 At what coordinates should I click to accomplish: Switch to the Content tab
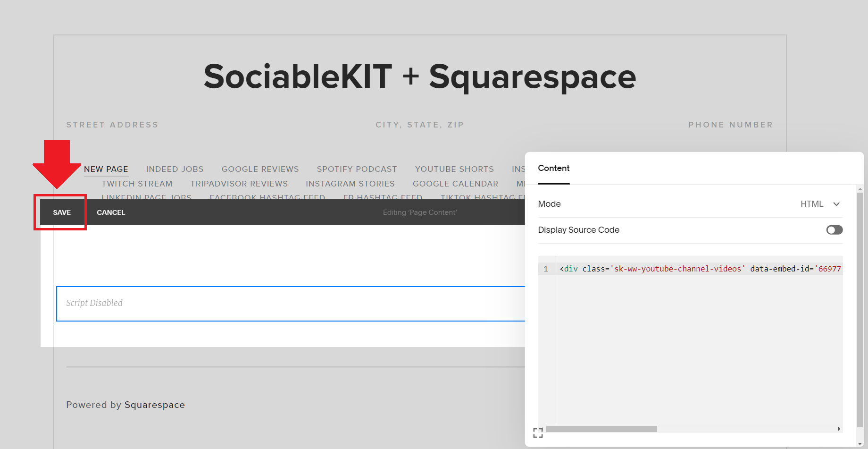553,168
